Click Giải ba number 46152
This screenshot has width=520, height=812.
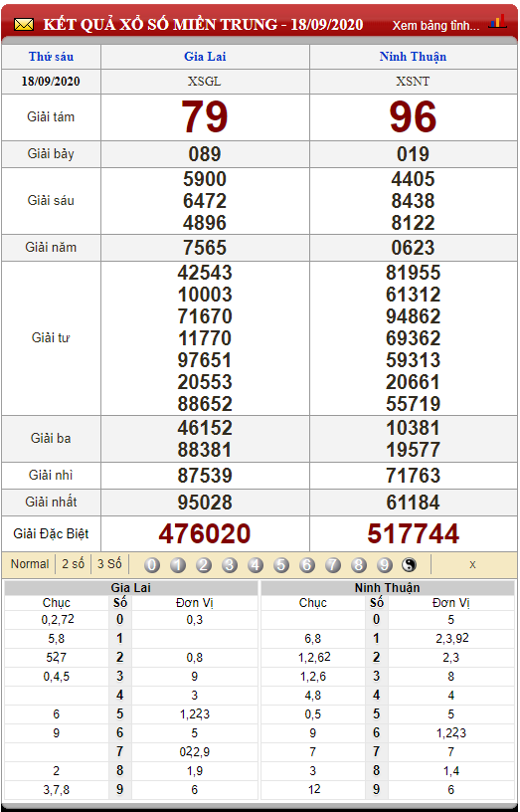click(205, 428)
